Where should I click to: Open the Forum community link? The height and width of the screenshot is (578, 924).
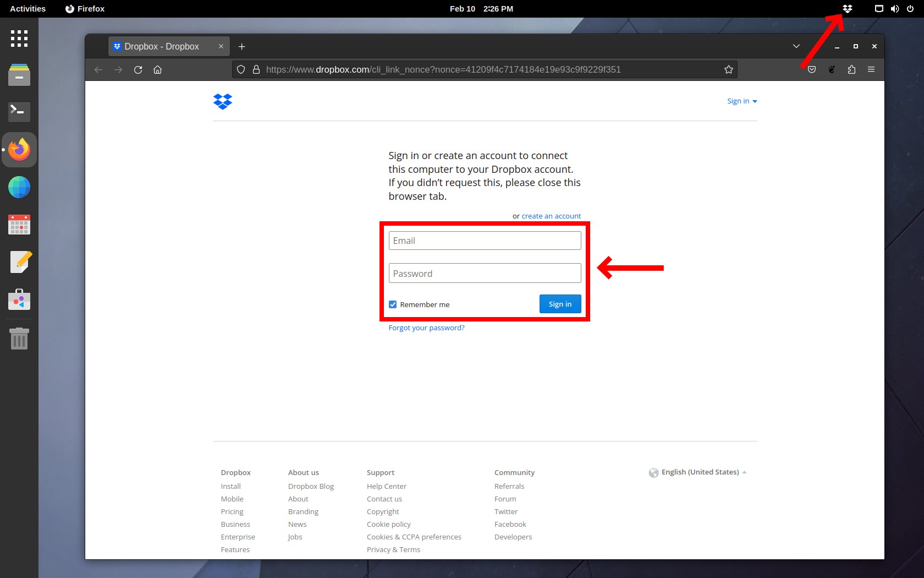[x=505, y=499]
